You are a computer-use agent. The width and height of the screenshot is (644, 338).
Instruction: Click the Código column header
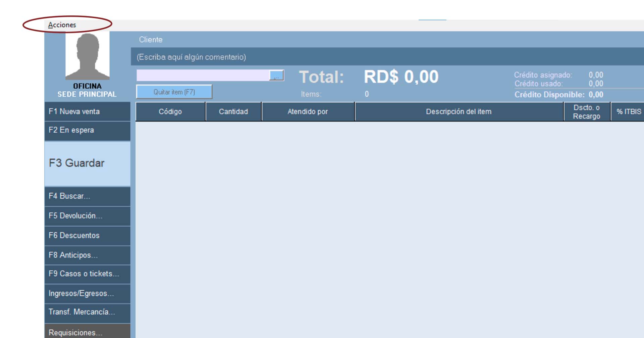pos(170,112)
